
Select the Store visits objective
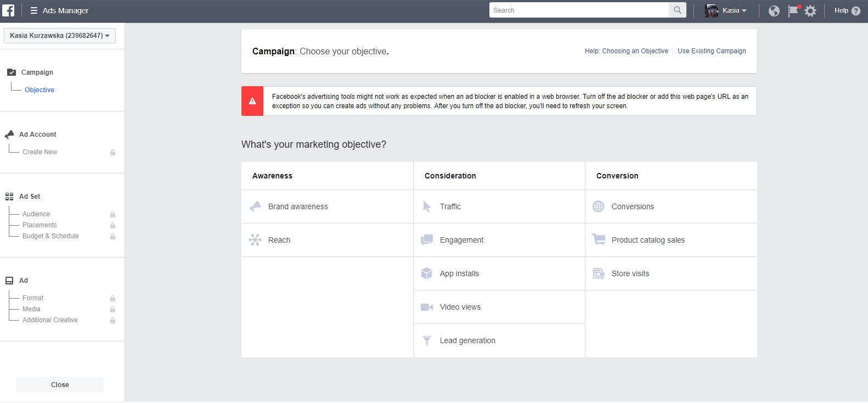click(x=671, y=273)
